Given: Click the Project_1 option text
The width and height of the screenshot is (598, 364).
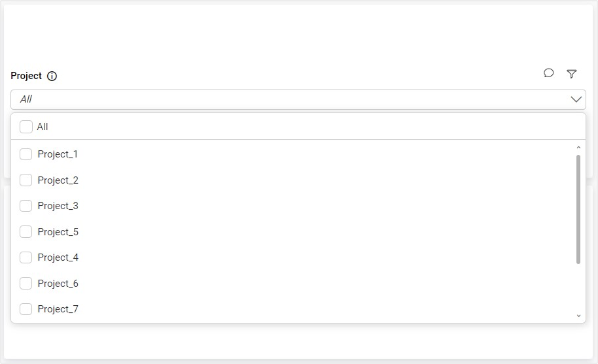Looking at the screenshot, I should coord(58,154).
